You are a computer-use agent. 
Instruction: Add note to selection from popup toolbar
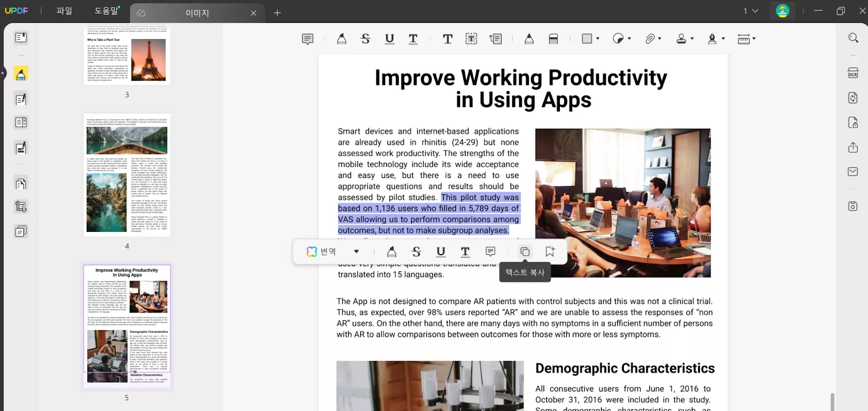coord(490,251)
